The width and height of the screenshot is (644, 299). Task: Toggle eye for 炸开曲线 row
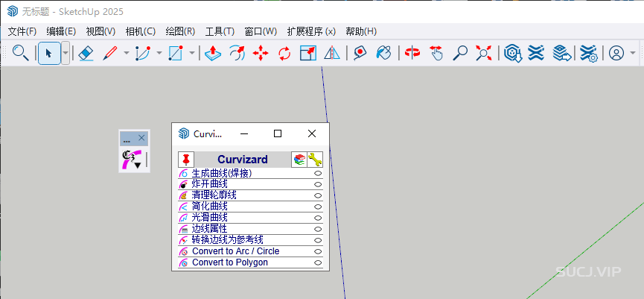click(x=317, y=185)
